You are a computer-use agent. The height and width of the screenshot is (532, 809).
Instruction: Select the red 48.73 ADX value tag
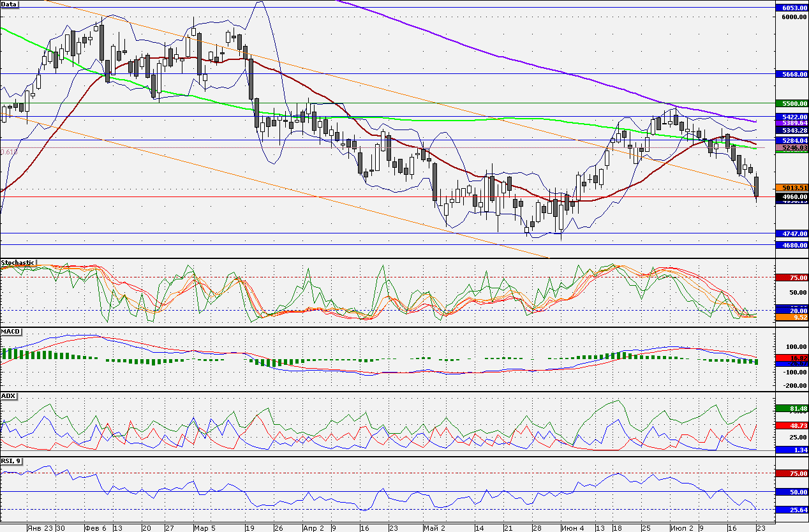click(x=792, y=425)
